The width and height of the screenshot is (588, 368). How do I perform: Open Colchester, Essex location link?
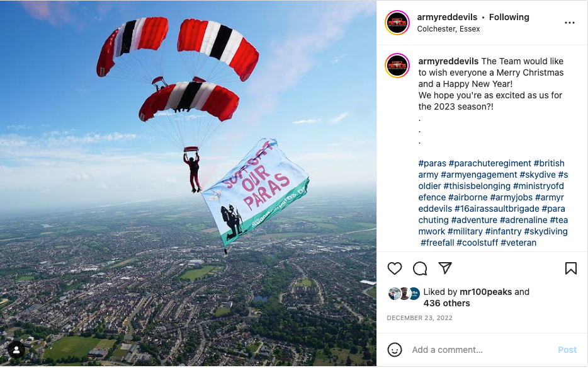point(448,29)
